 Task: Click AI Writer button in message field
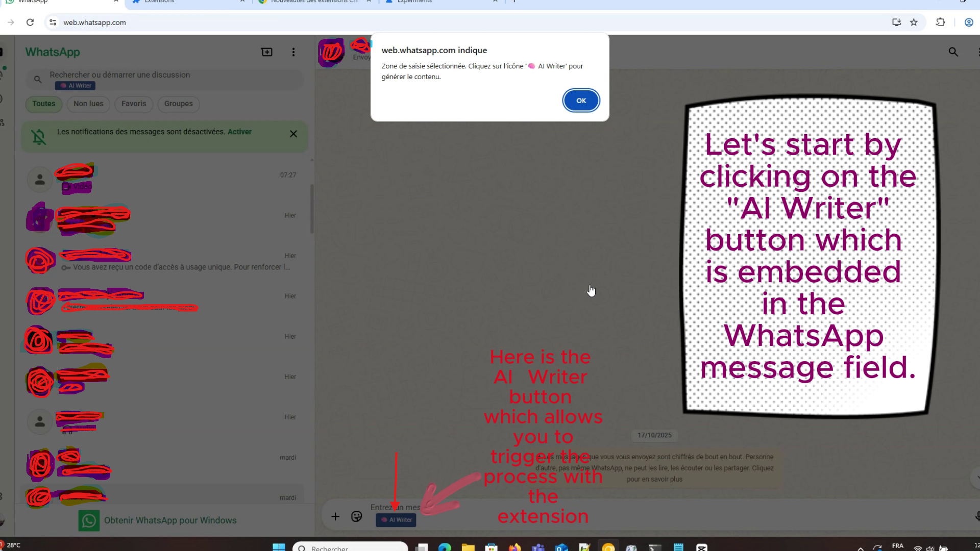coord(396,520)
